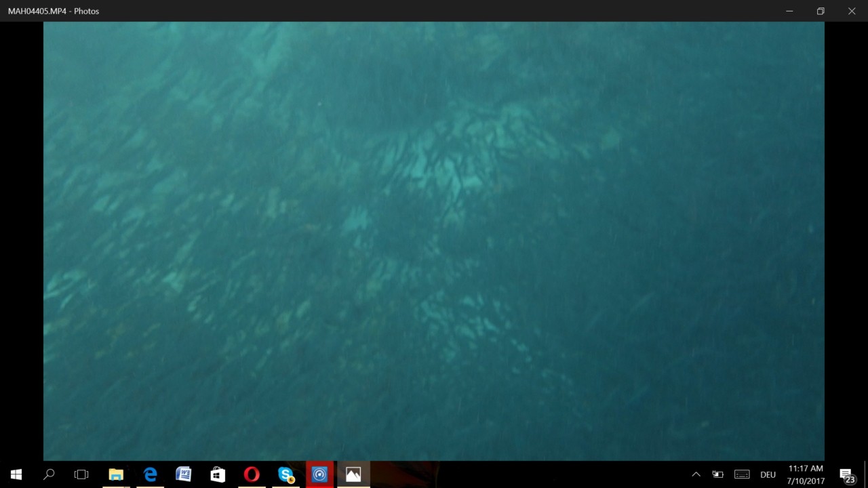Launch the Opera browser
This screenshot has height=488, width=868.
(252, 474)
